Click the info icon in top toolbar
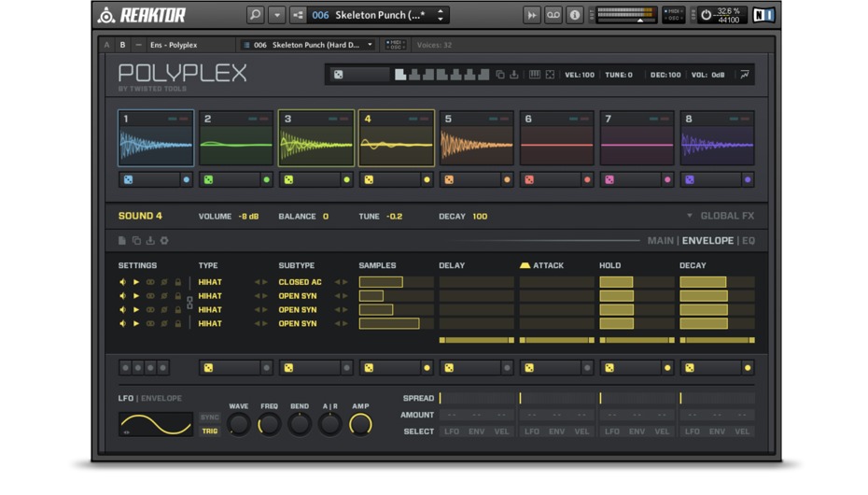 [574, 15]
